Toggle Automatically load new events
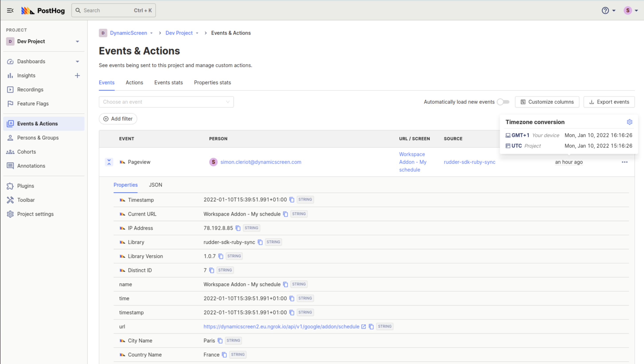The width and height of the screenshot is (644, 364). click(x=503, y=102)
